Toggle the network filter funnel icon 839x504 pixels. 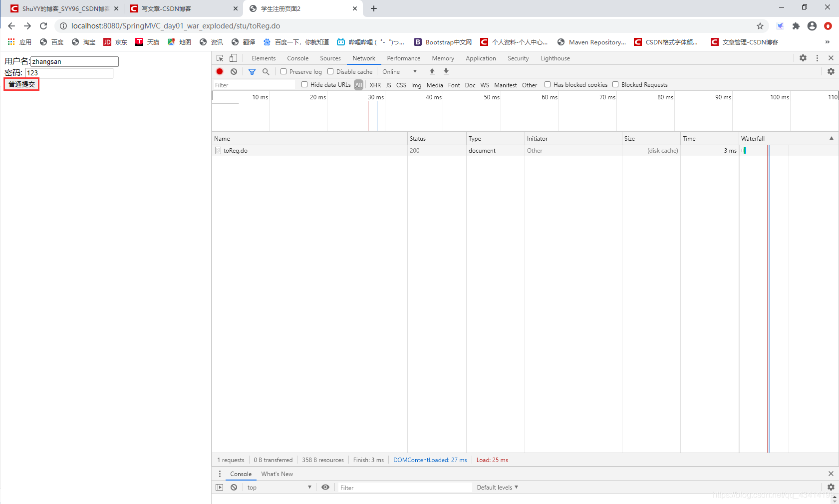click(x=252, y=71)
